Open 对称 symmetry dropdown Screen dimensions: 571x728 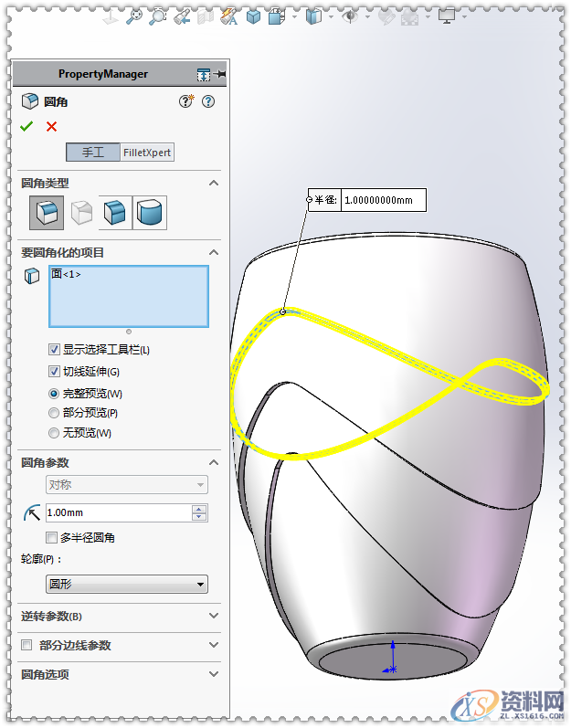pos(127,485)
